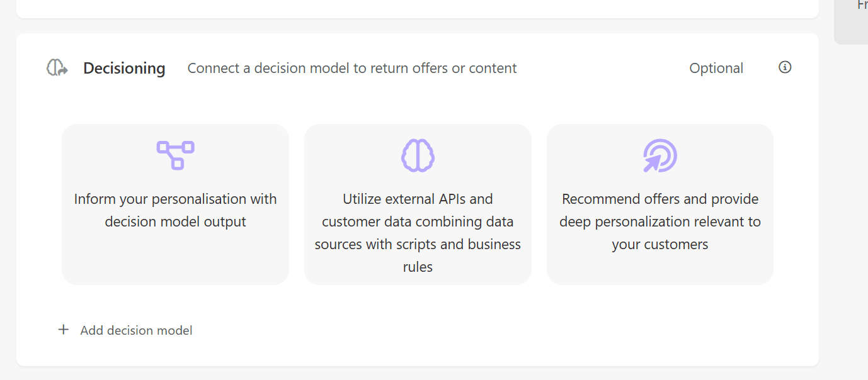
Task: Click the word 'rules' in the middle card
Action: 418,267
